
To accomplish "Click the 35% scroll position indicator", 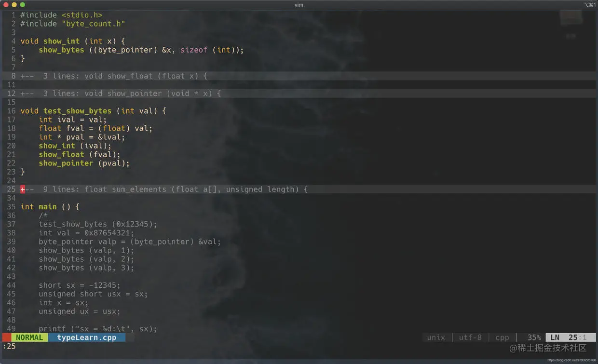I will pos(534,337).
